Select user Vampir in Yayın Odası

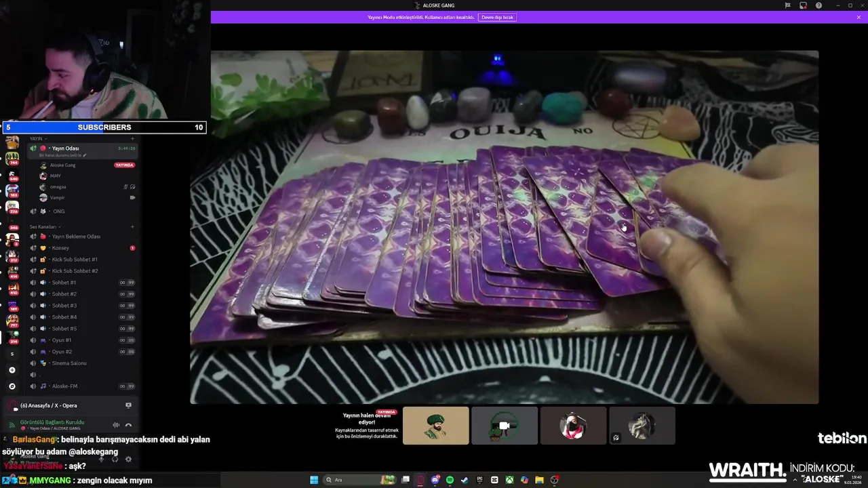pyautogui.click(x=58, y=198)
